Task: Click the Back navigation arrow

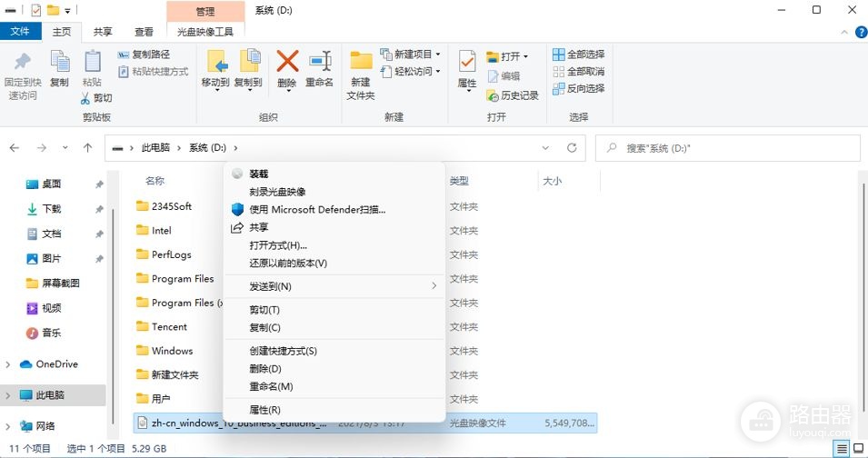Action: [15, 148]
